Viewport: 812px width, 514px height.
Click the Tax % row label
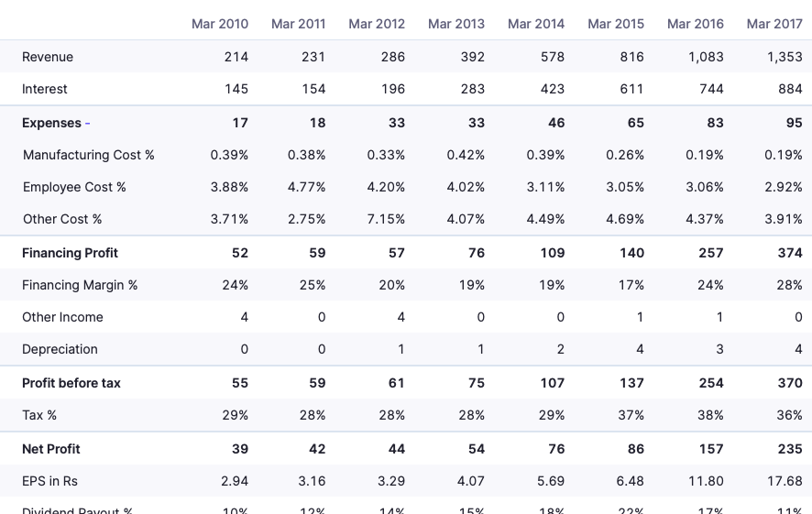tap(39, 415)
